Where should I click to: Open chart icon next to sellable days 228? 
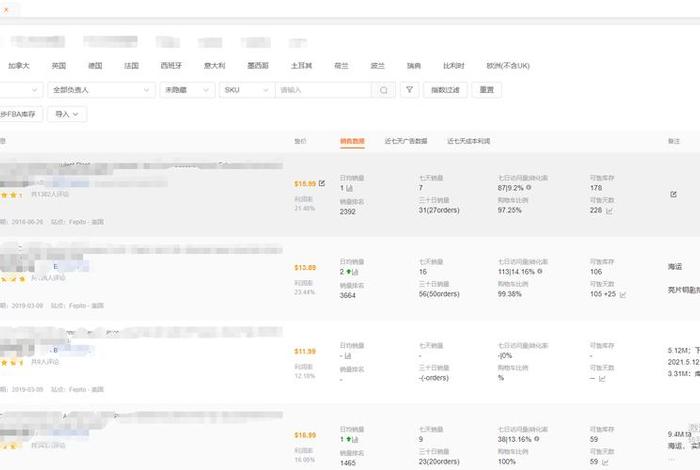pos(609,211)
